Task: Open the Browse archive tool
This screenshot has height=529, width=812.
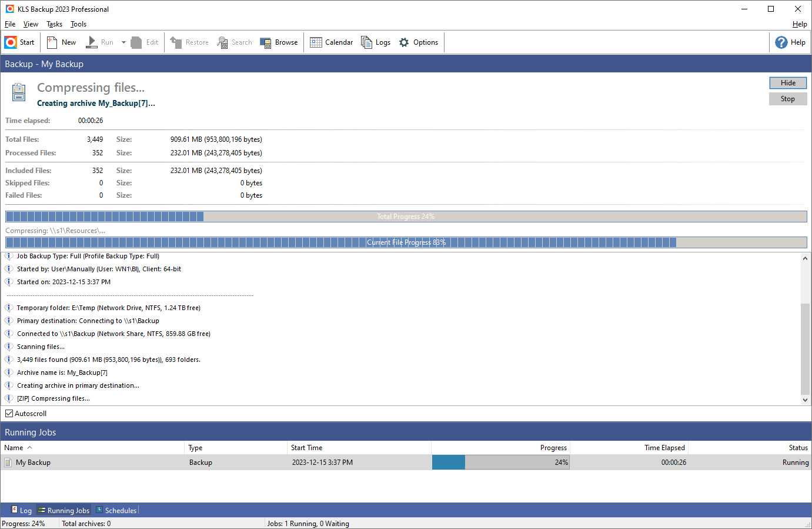Action: pyautogui.click(x=279, y=42)
